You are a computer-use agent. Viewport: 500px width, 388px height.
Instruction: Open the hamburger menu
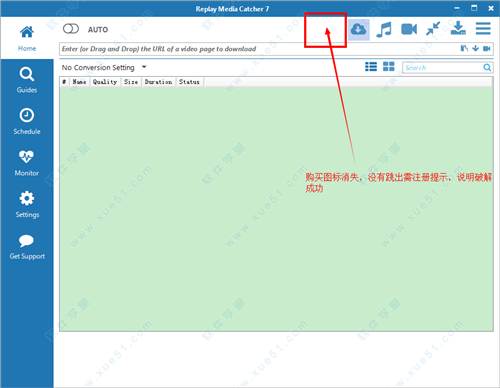(x=483, y=28)
